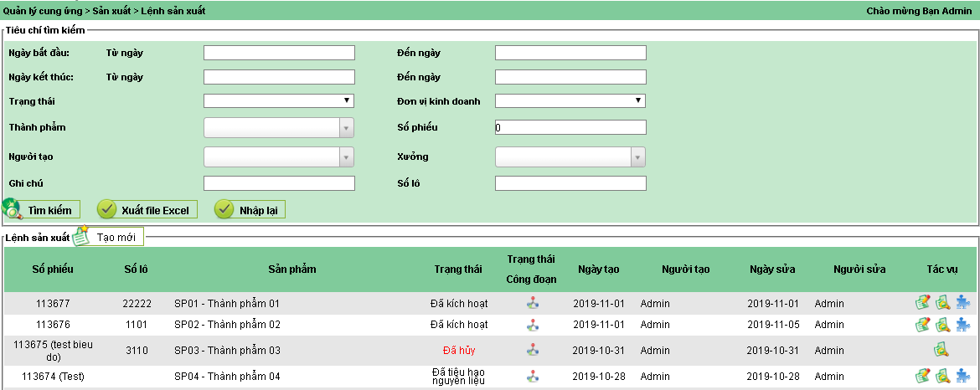This screenshot has height=390, width=980.
Task: Export results with Xuất file Excel
Action: tap(147, 210)
